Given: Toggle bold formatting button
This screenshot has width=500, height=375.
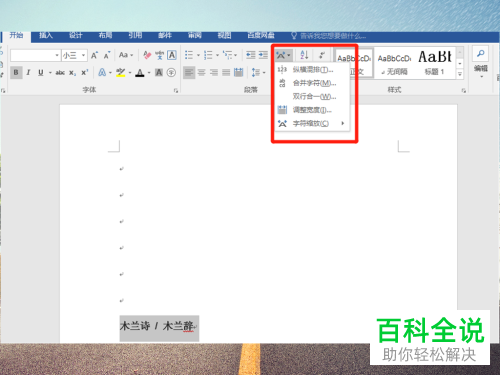Looking at the screenshot, I should coord(16,72).
